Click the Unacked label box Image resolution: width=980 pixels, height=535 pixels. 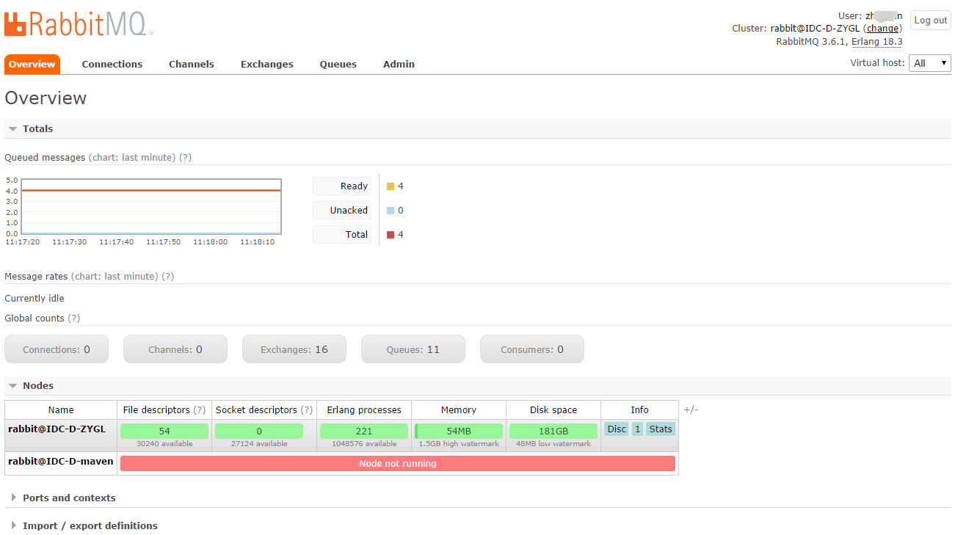(x=342, y=211)
